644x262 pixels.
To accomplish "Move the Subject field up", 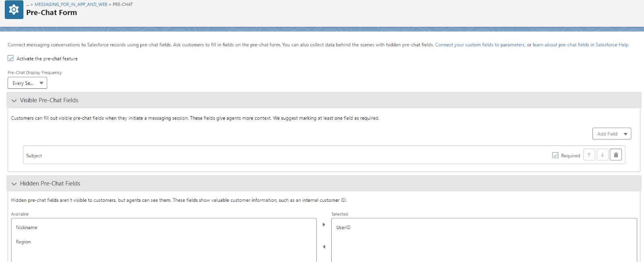I will click(x=589, y=155).
